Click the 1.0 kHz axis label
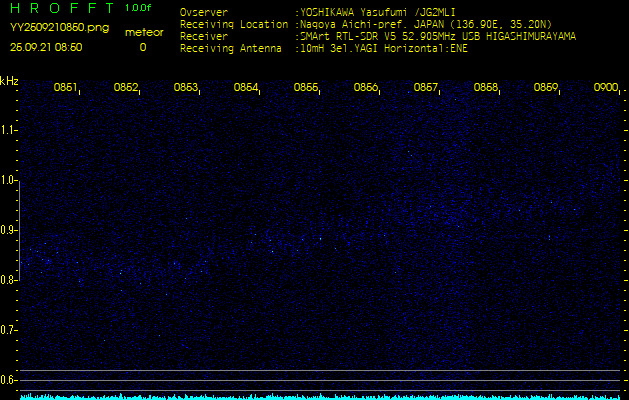The image size is (629, 400). pos(9,180)
